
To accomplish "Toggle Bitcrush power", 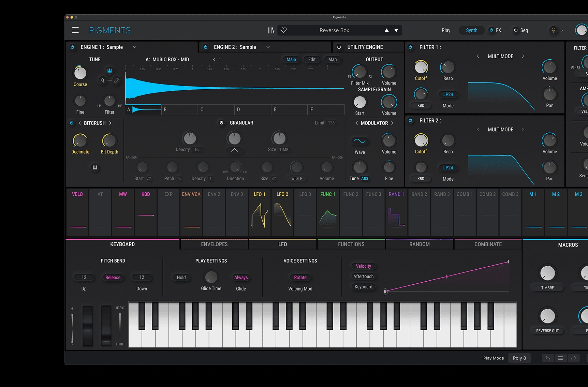I will pyautogui.click(x=72, y=123).
